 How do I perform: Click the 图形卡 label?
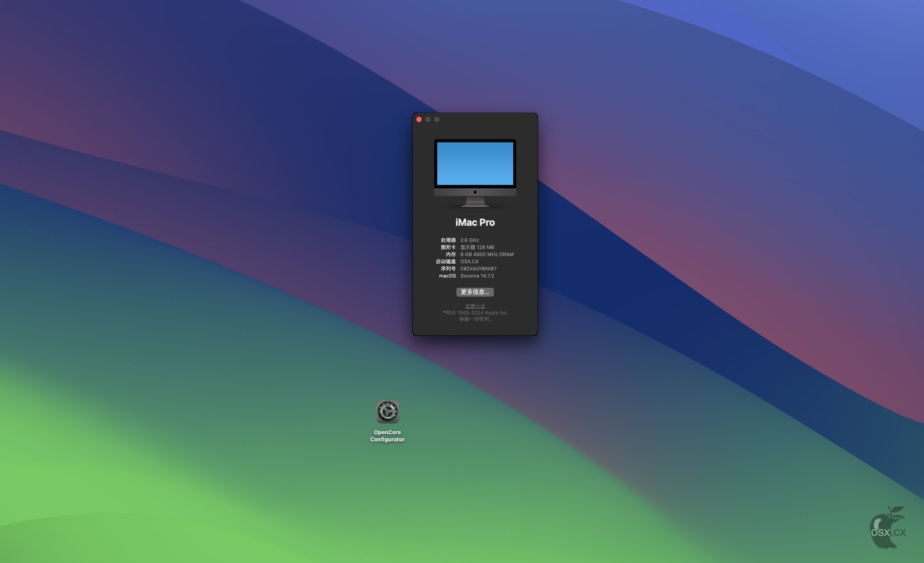[x=448, y=247]
